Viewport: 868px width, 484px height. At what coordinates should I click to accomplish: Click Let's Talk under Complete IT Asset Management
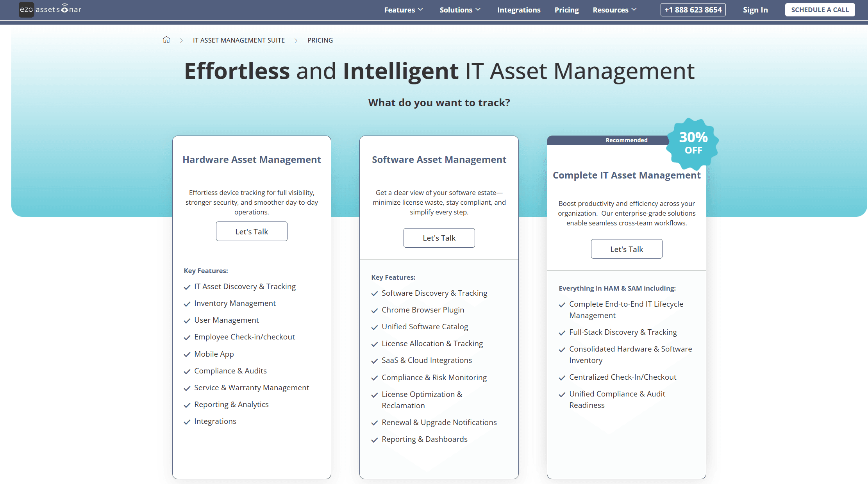click(x=627, y=249)
